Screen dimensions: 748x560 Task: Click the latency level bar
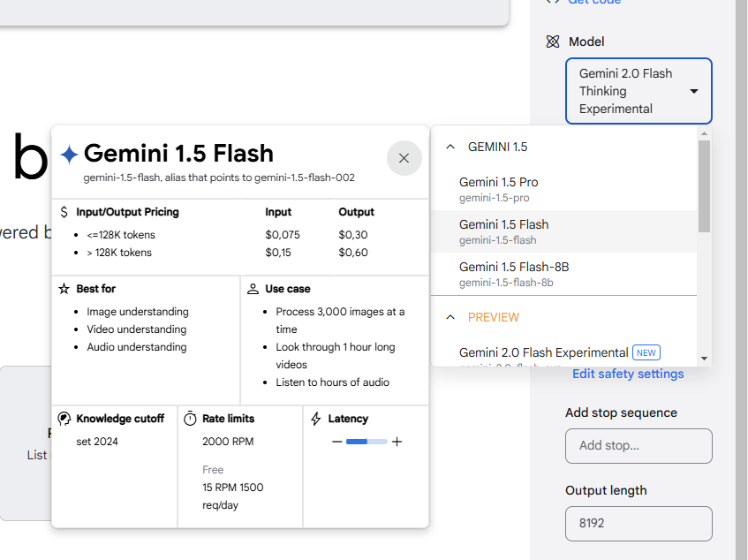point(366,442)
